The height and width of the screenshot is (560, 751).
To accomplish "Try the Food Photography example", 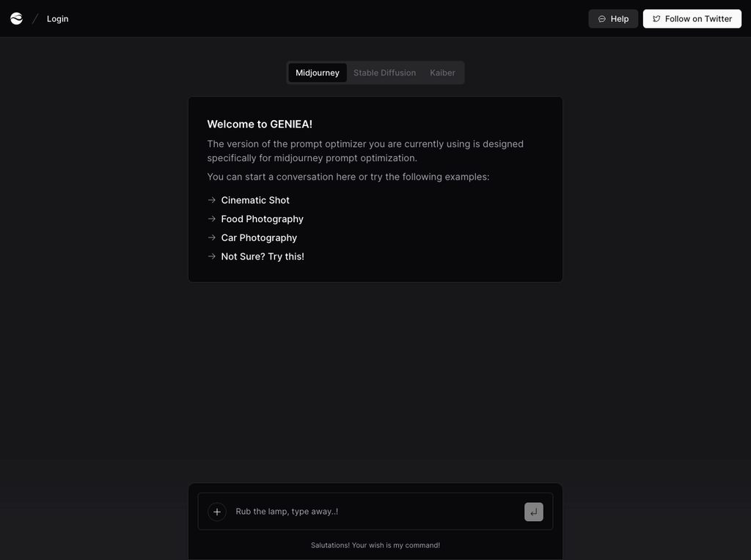I will [x=262, y=218].
